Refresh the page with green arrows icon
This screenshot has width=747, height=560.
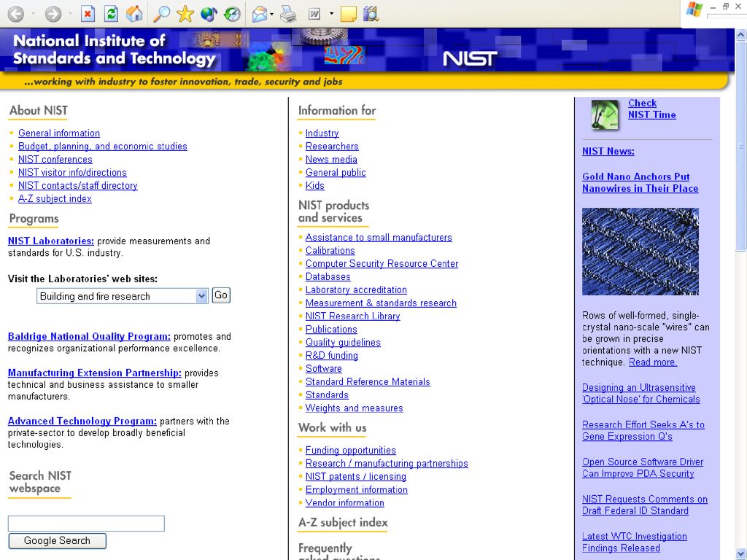[x=111, y=14]
